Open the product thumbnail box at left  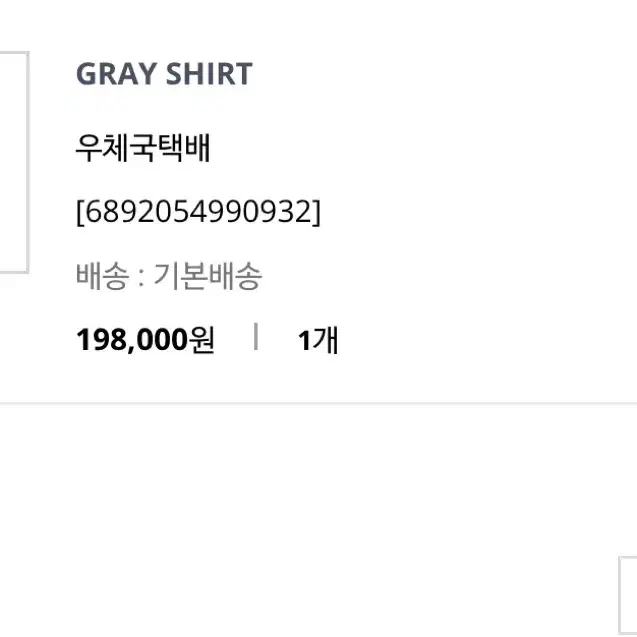click(14, 162)
